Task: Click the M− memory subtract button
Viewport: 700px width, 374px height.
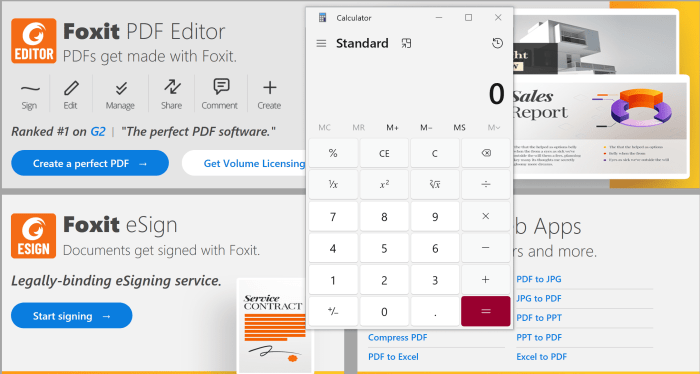Action: 426,128
